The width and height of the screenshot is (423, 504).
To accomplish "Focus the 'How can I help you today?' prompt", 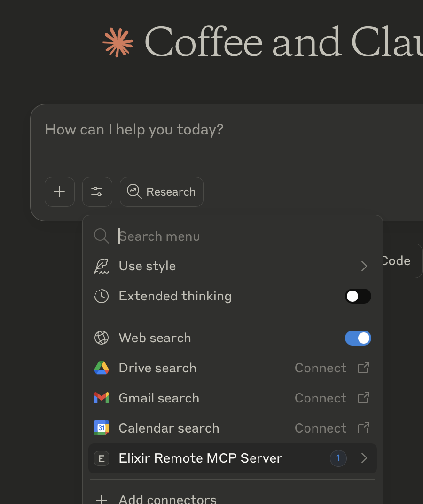I will tap(134, 130).
